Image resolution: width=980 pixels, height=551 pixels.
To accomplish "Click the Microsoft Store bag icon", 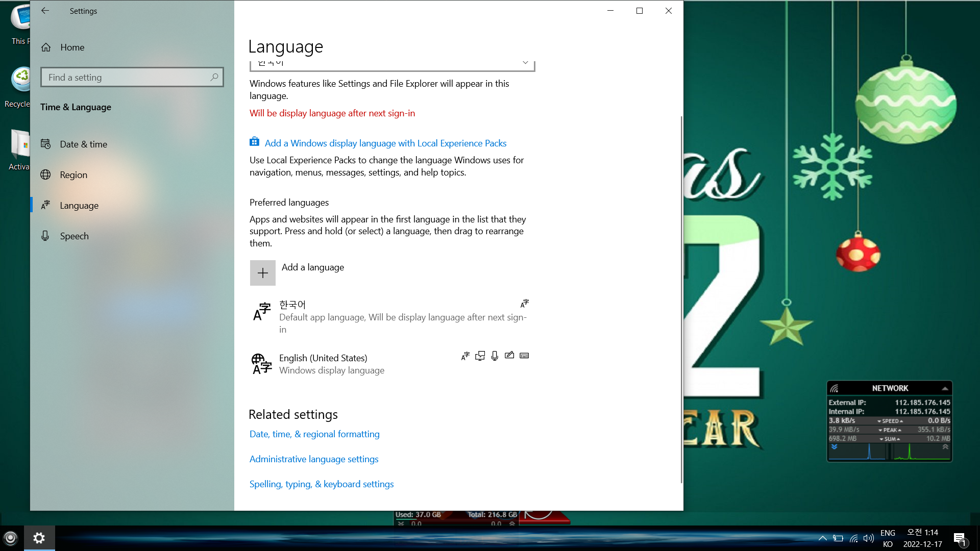I will (x=254, y=142).
